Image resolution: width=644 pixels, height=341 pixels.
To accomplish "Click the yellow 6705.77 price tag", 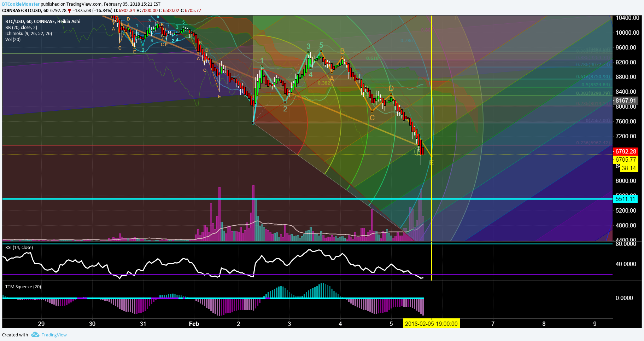I will click(x=626, y=160).
